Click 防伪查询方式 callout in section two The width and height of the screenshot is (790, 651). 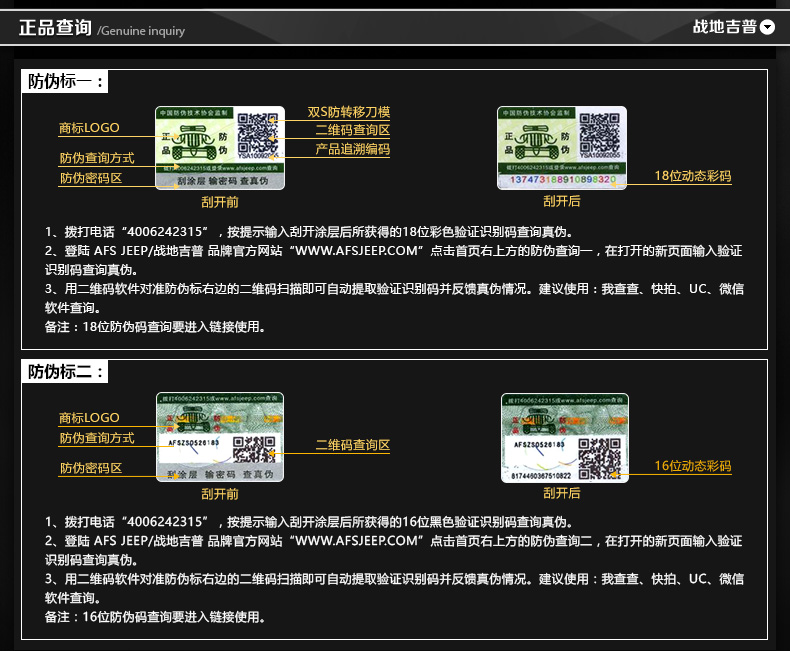pyautogui.click(x=97, y=438)
